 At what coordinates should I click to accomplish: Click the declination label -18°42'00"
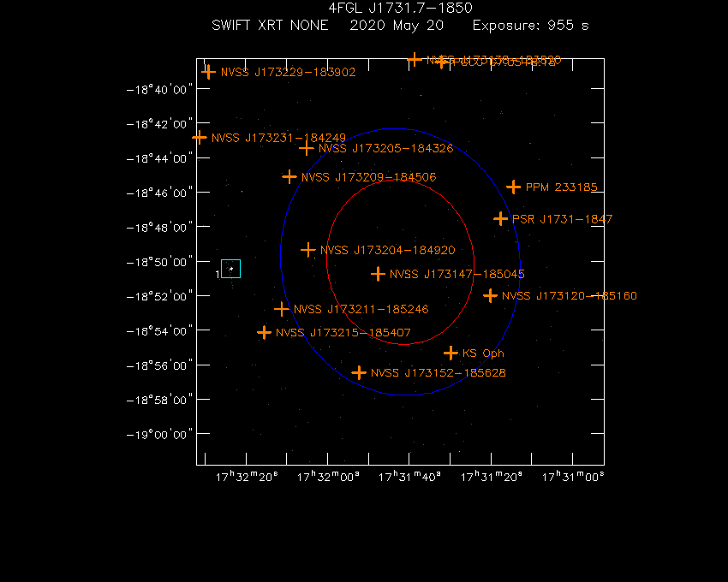click(x=159, y=124)
